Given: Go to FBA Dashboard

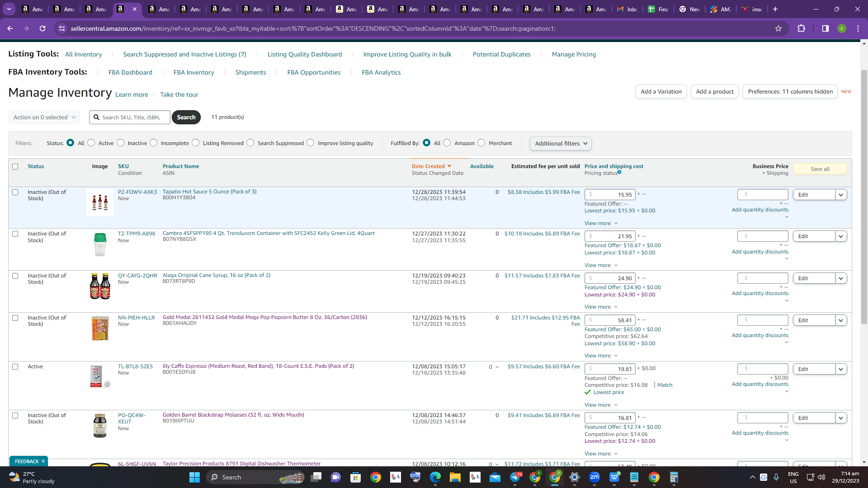Looking at the screenshot, I should tap(130, 72).
